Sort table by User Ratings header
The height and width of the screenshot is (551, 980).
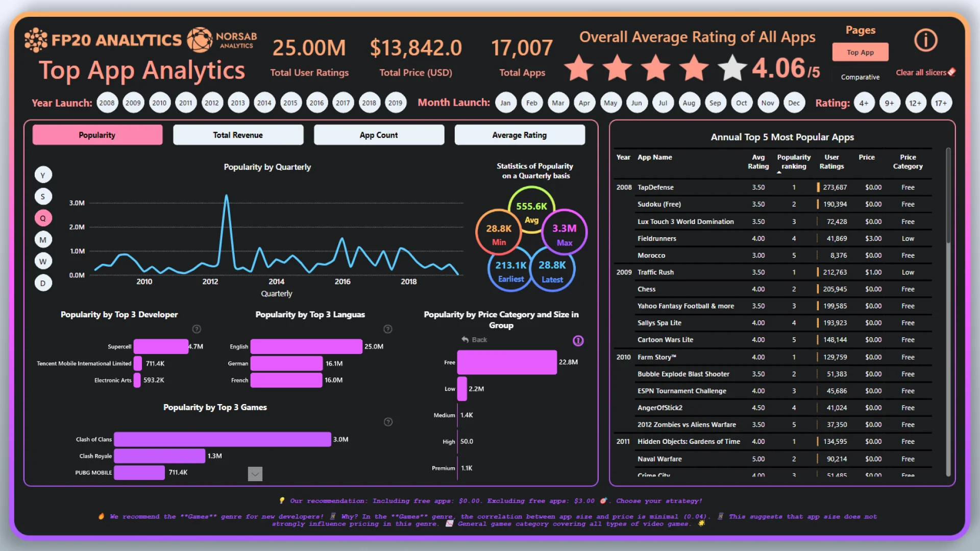click(x=831, y=162)
